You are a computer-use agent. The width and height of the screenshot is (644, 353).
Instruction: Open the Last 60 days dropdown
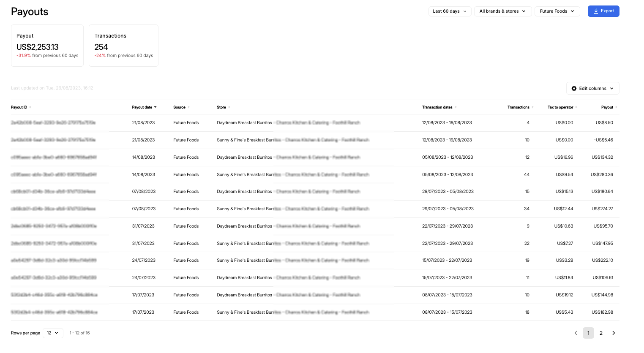pos(449,11)
